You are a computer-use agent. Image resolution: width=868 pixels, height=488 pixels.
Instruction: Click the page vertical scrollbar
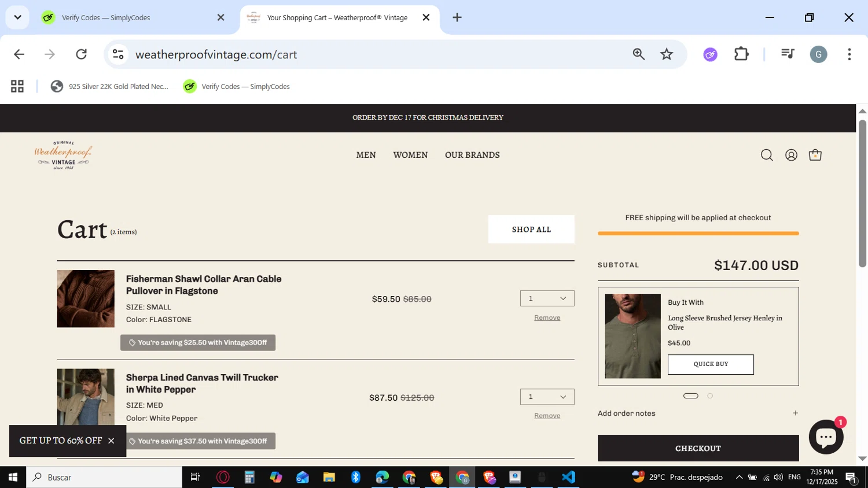pos(862,193)
